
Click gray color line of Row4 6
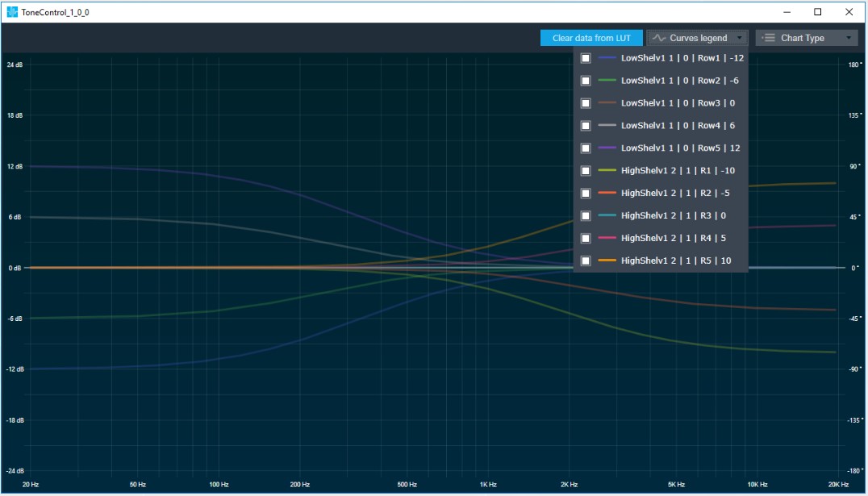(607, 125)
